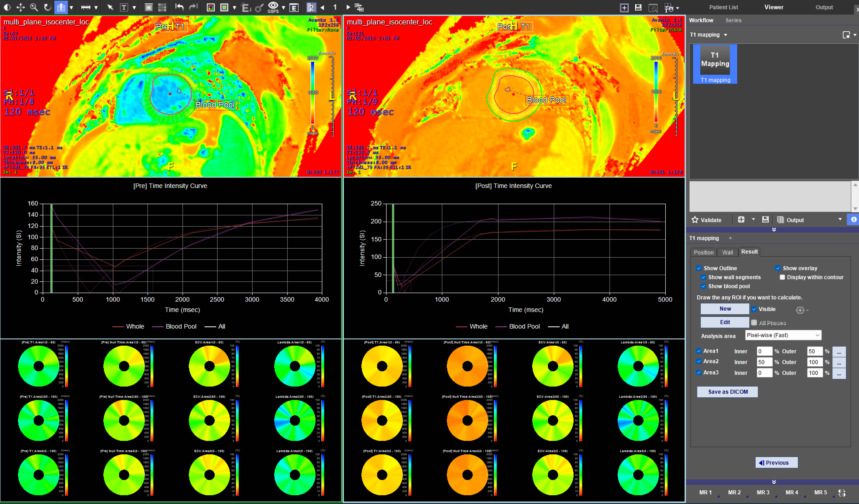Viewport: 859px width, 504px height.
Task: Enable Display within contour option
Action: click(782, 277)
